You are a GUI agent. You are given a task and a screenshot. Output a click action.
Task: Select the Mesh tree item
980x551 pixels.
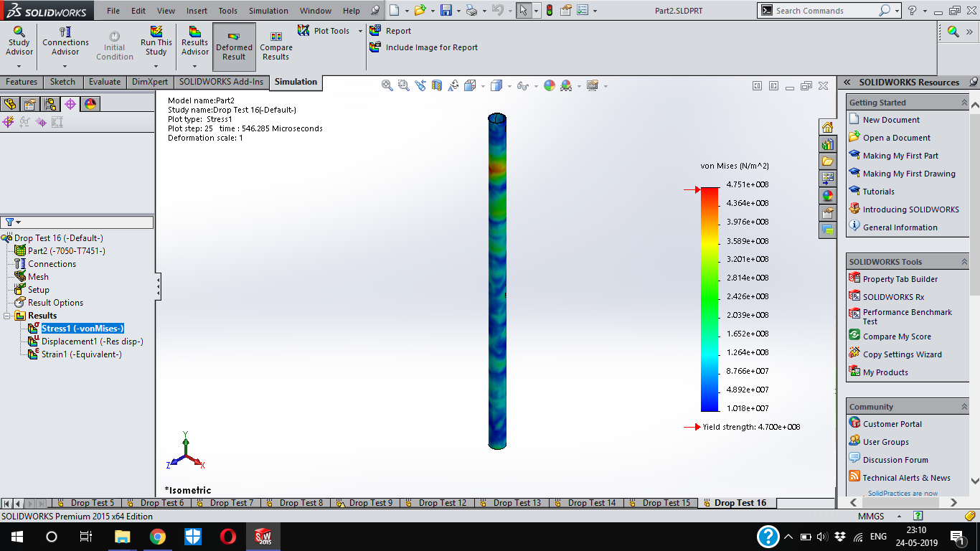pyautogui.click(x=38, y=277)
